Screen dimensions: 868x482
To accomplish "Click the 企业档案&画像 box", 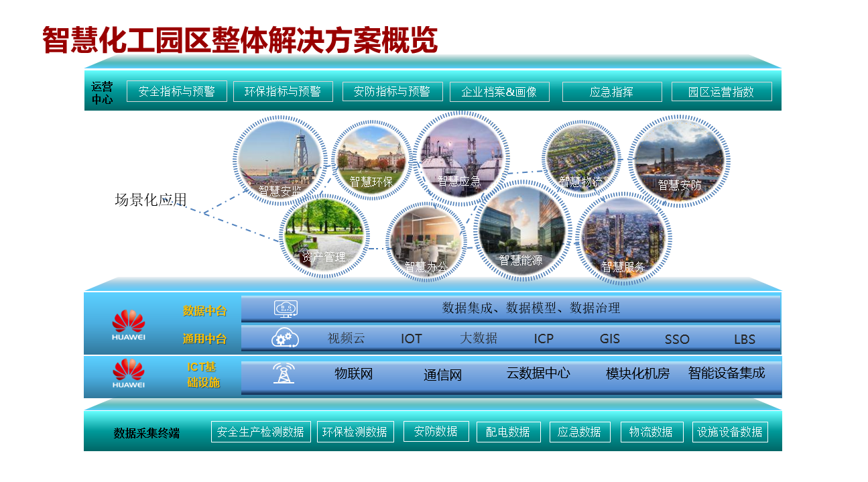I will [x=499, y=92].
